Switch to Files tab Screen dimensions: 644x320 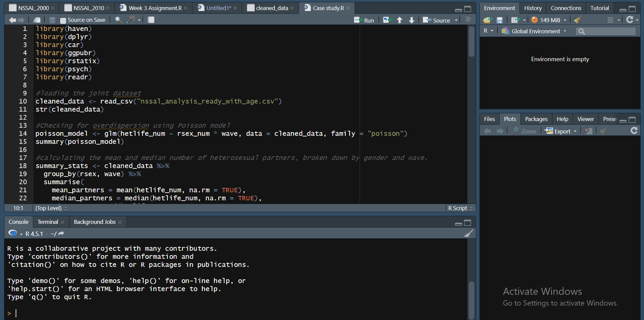point(489,119)
